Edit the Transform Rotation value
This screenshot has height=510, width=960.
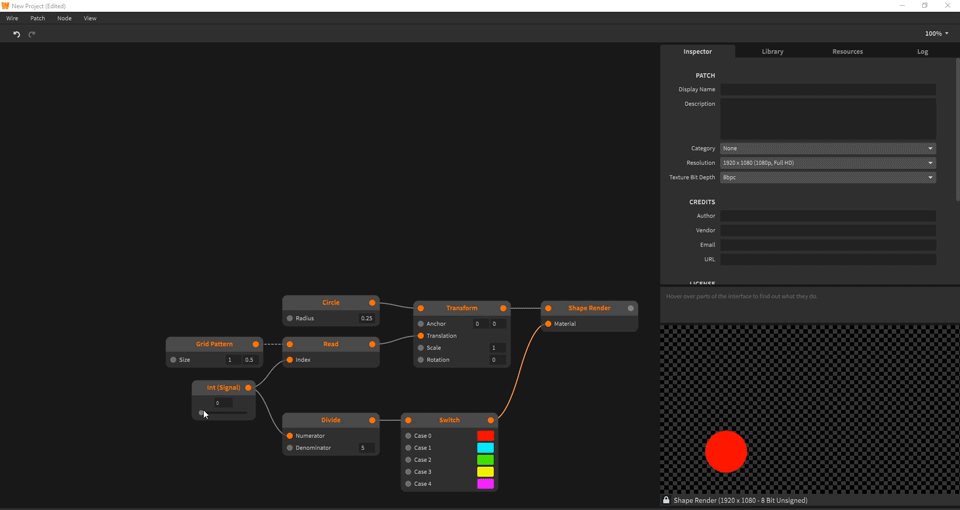click(497, 360)
